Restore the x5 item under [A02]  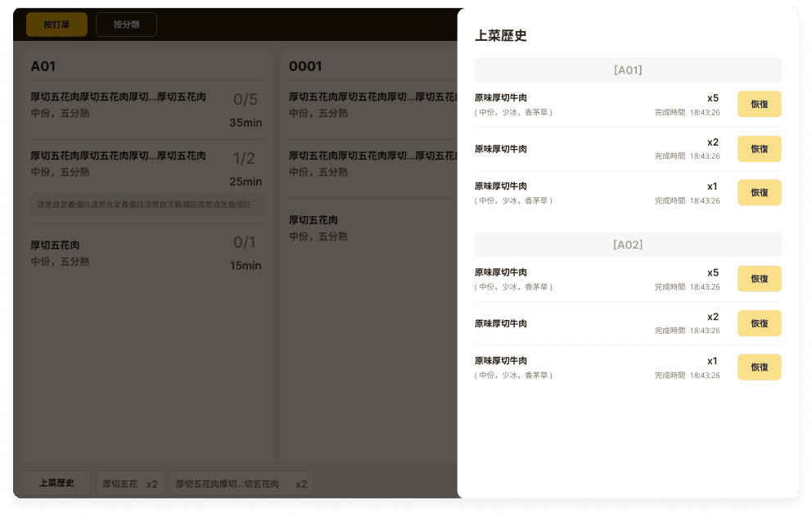coord(759,278)
